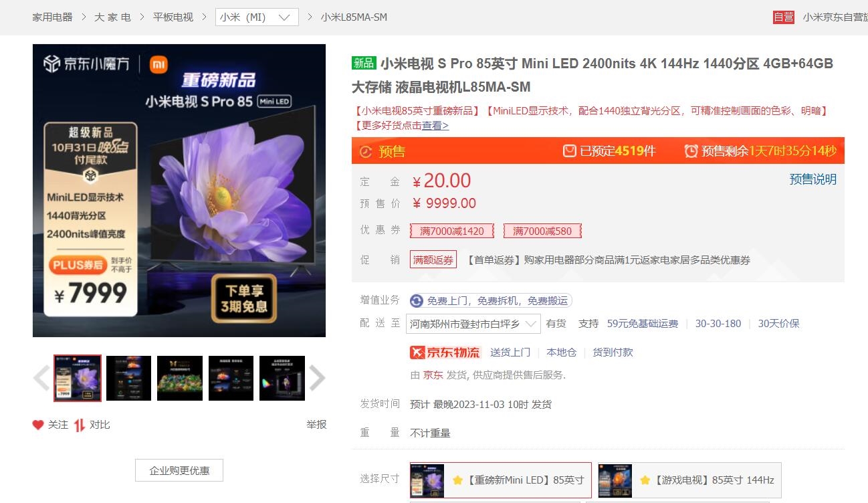Image resolution: width=868 pixels, height=503 pixels.
Task: Select the third colorful landscape thumbnail
Action: [x=180, y=378]
